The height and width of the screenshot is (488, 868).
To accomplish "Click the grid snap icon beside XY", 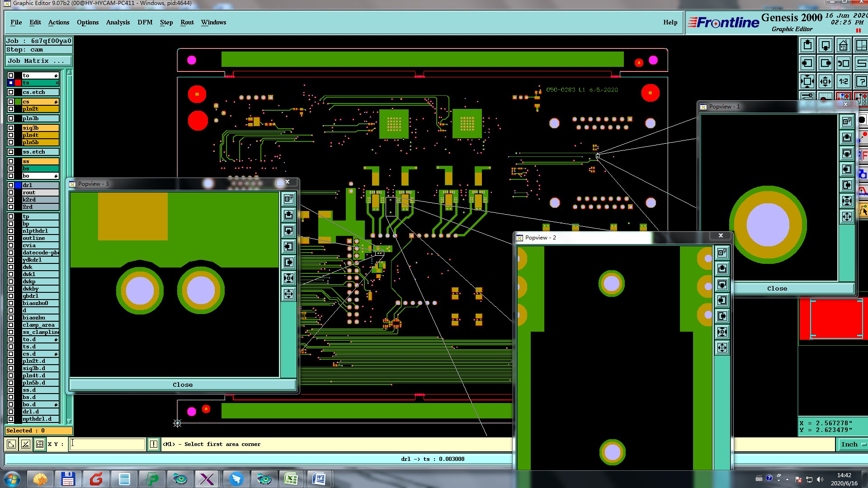I will (x=40, y=444).
